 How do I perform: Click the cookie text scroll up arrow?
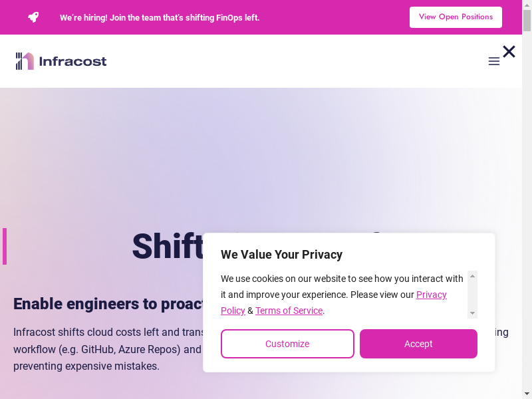click(472, 275)
